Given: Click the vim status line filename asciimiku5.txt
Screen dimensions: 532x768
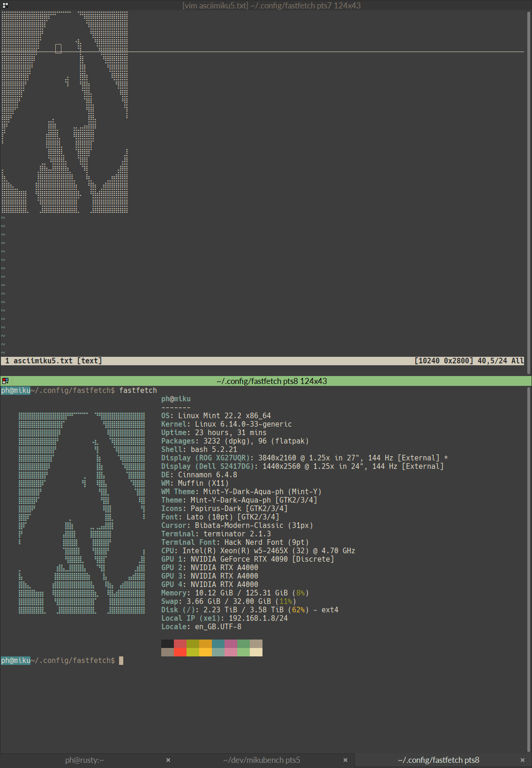Looking at the screenshot, I should point(43,361).
